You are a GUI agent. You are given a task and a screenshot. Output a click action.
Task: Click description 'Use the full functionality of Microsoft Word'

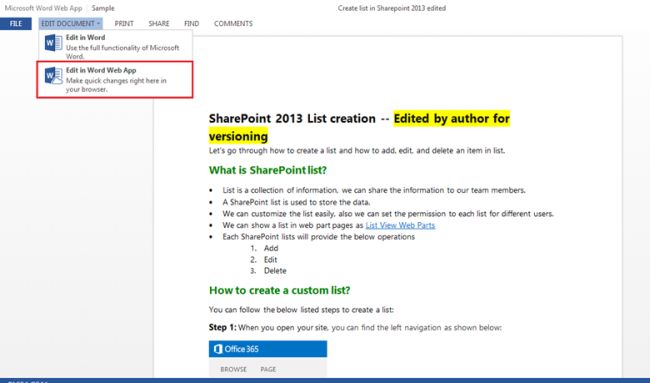pos(123,52)
